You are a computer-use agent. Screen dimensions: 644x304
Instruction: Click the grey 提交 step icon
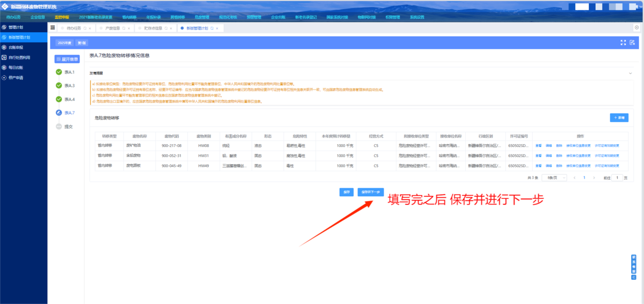(x=58, y=127)
